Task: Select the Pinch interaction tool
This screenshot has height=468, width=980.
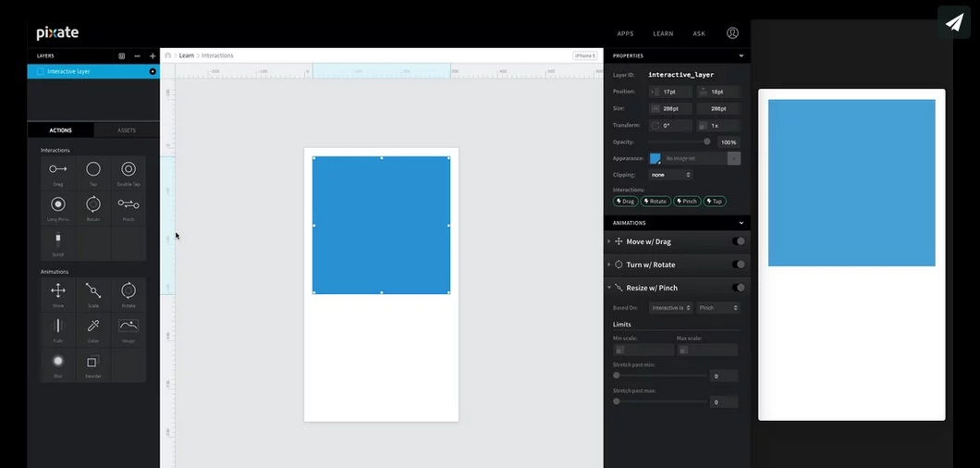Action: pos(129,208)
